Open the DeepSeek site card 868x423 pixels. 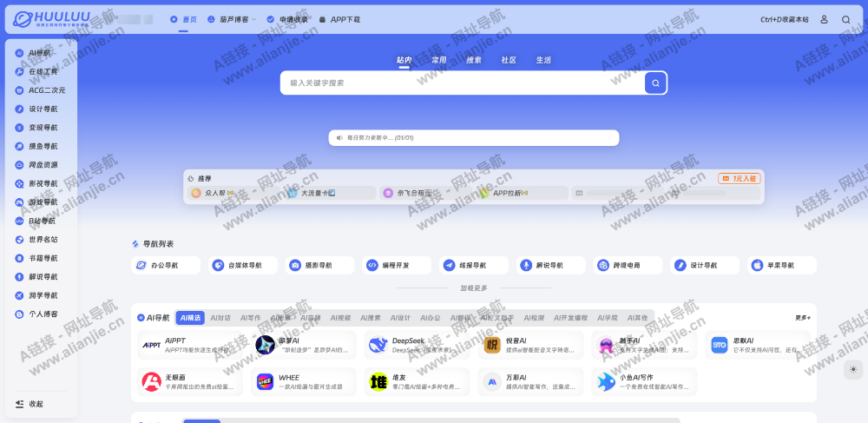(x=417, y=345)
